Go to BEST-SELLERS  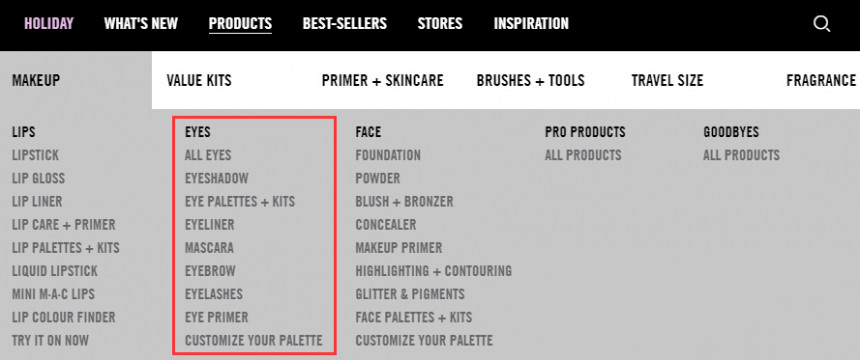(x=344, y=24)
